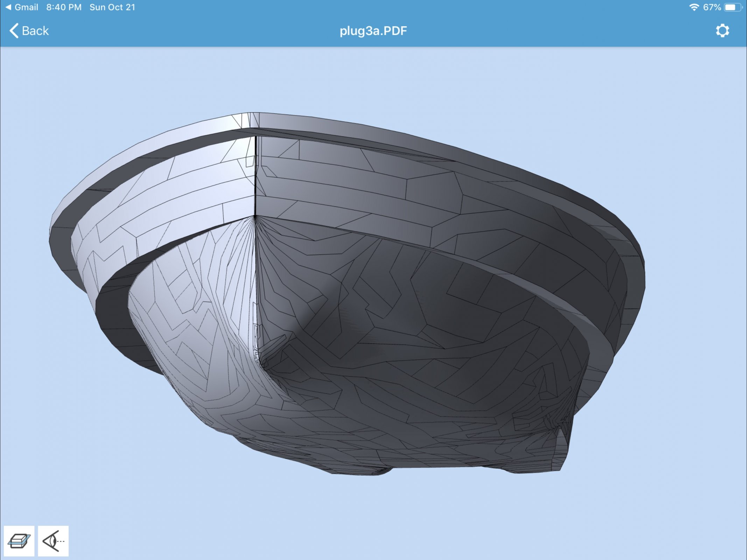Select the dark vertical seam on the model
This screenshot has width=747, height=560.
[x=256, y=175]
